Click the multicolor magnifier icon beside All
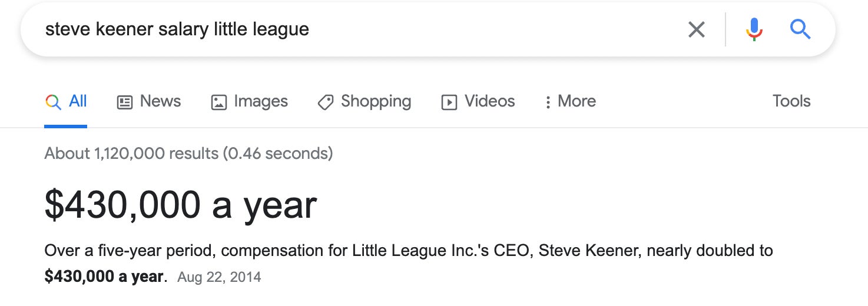The width and height of the screenshot is (868, 306). 53,102
